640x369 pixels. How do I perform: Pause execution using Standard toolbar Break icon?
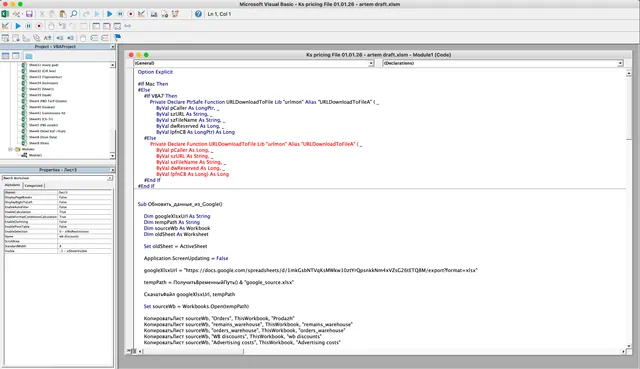point(120,14)
